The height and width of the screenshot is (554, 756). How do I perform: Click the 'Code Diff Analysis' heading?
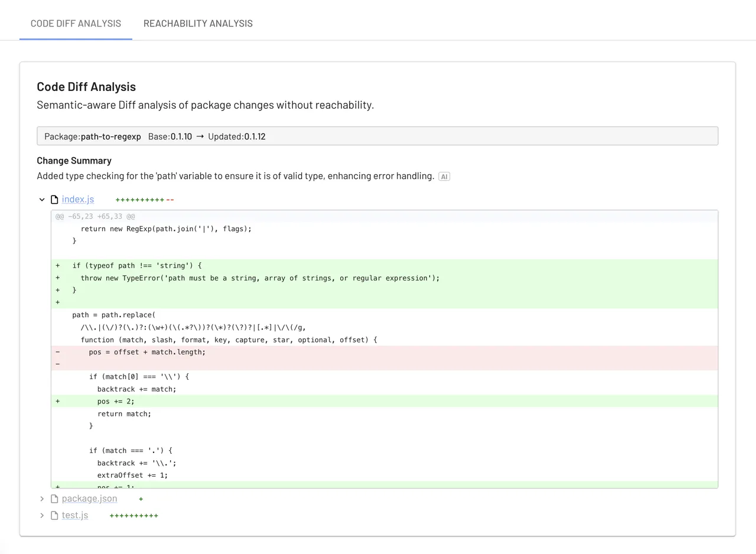86,87
